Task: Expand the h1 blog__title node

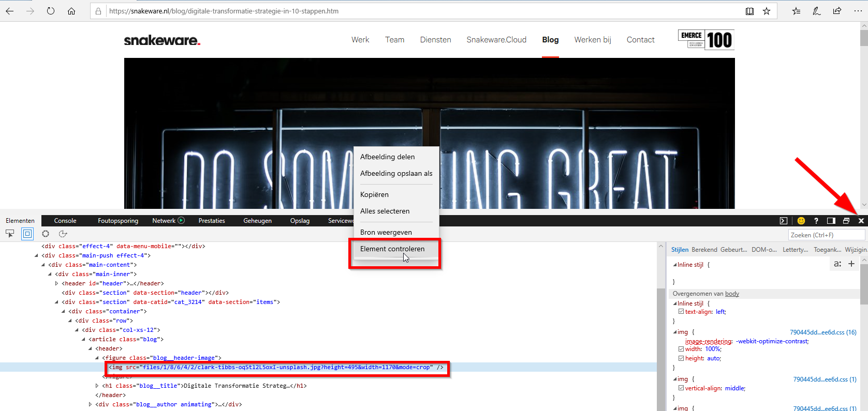Action: pos(97,386)
